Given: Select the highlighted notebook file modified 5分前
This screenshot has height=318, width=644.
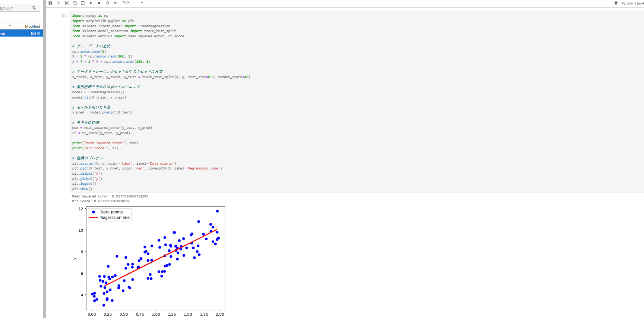Looking at the screenshot, I should (21, 33).
